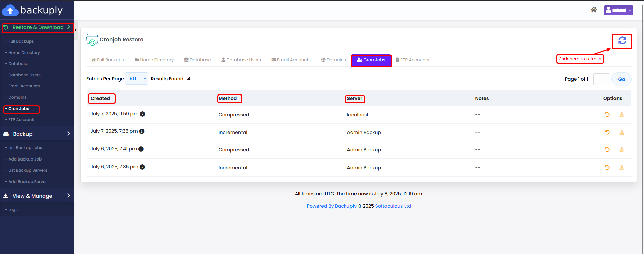Click the home icon in header
Screen dimensions: 644x254
pos(594,10)
